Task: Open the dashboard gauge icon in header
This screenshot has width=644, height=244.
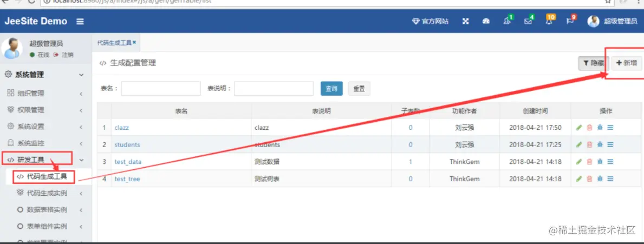Action: click(486, 21)
